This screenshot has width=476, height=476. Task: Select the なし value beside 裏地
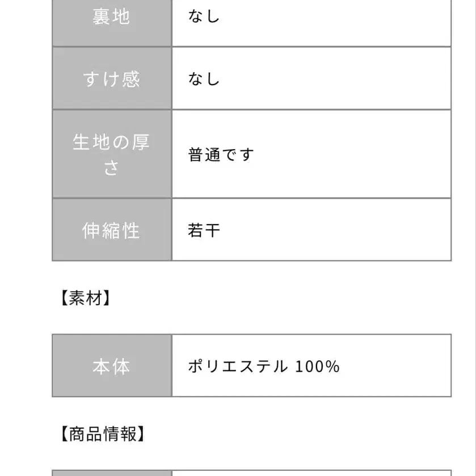[204, 16]
